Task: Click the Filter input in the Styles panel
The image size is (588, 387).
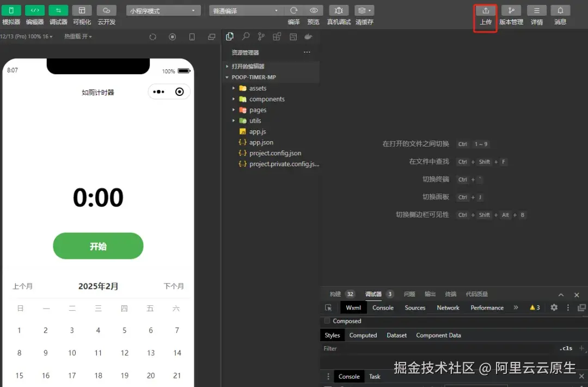Action: 381,348
